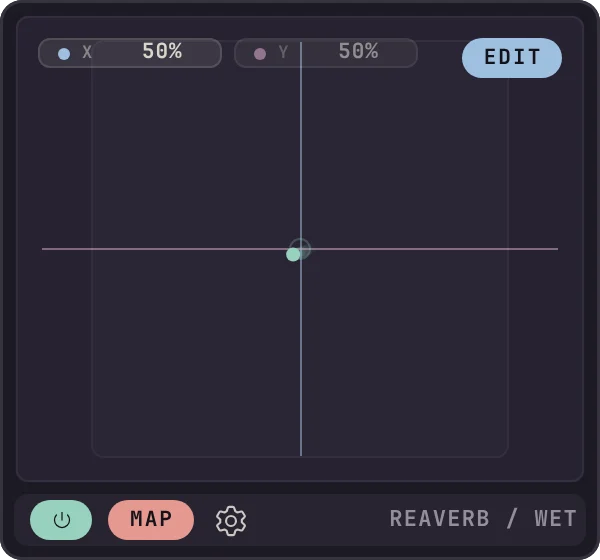Click the MAP button

[151, 520]
